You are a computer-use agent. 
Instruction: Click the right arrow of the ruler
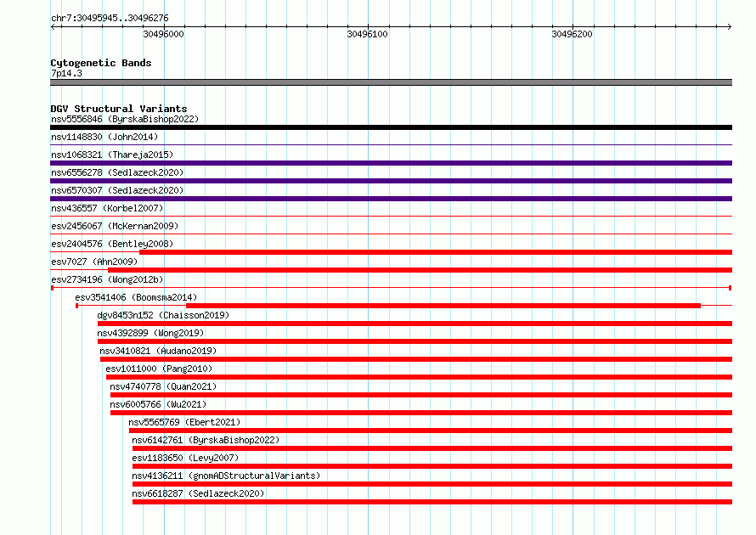pos(730,27)
